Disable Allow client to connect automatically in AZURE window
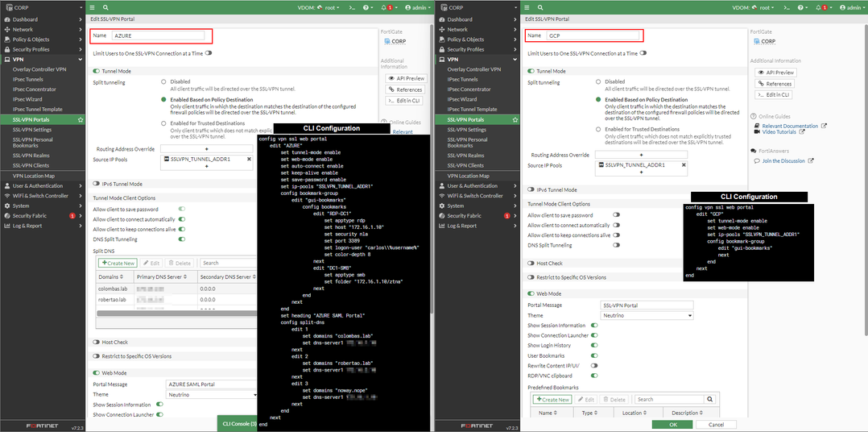The width and height of the screenshot is (868, 432). (x=182, y=219)
